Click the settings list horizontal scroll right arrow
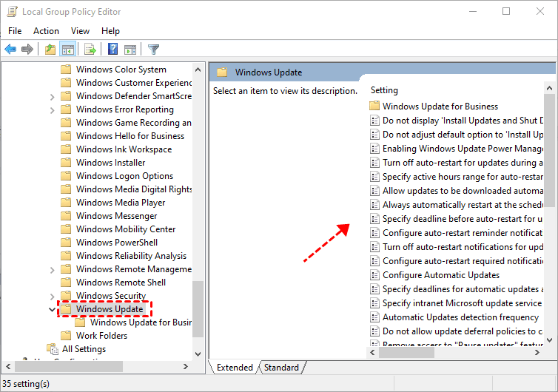 pyautogui.click(x=537, y=353)
